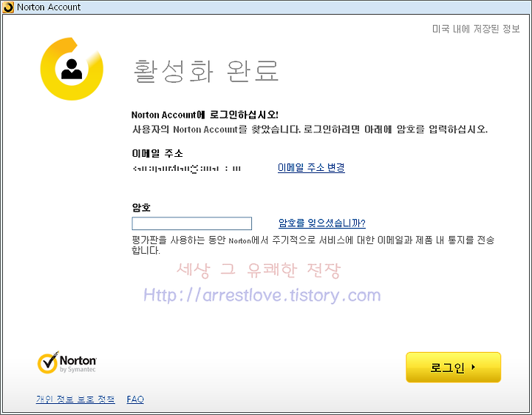Click the Norton account user ring icon
532x415 pixels.
72,69
